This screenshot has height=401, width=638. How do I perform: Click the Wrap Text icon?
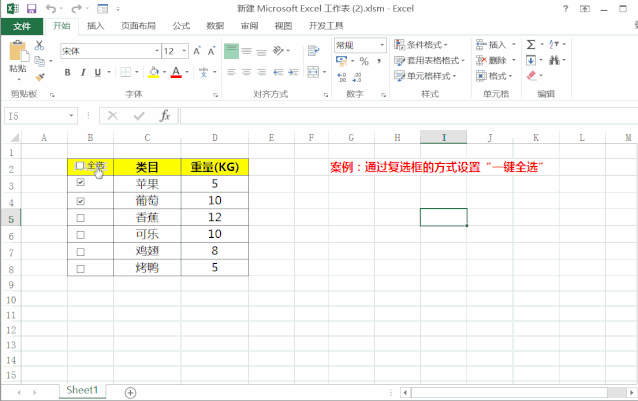(x=313, y=51)
